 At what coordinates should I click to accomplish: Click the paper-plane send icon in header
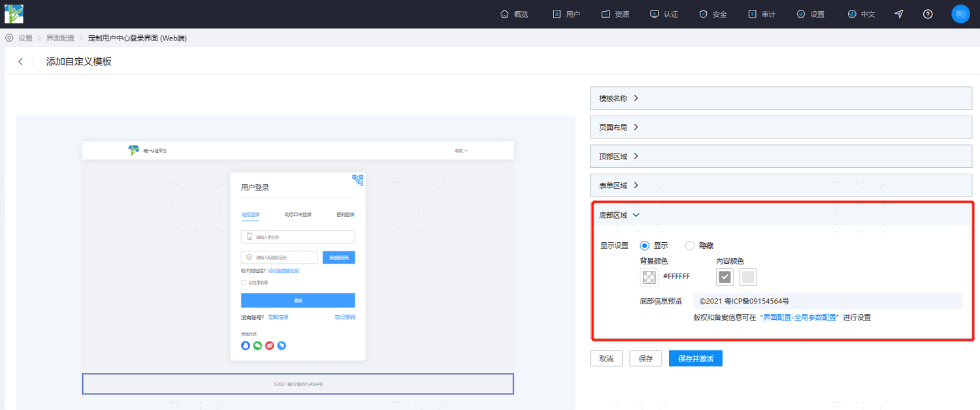[899, 14]
